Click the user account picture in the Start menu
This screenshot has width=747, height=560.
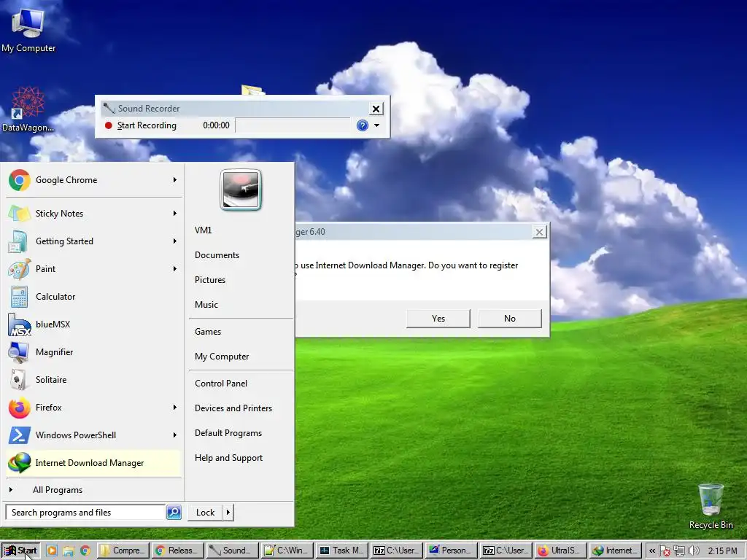[241, 190]
